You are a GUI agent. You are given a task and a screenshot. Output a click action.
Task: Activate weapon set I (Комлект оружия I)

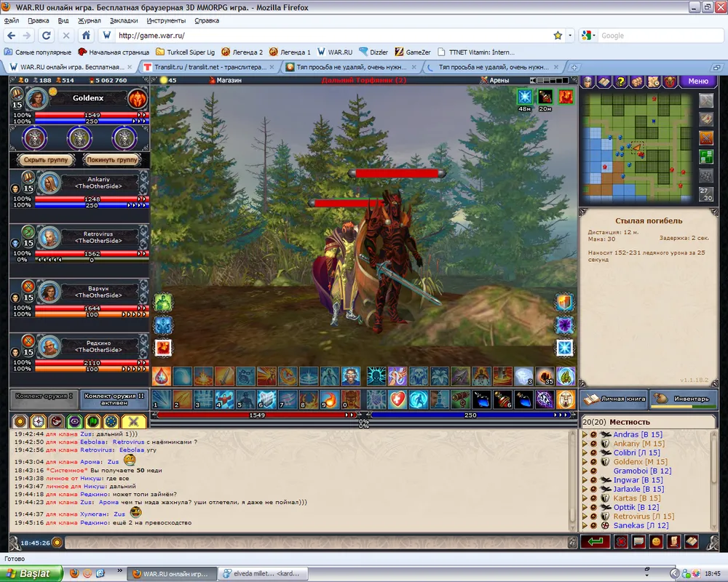pyautogui.click(x=44, y=399)
